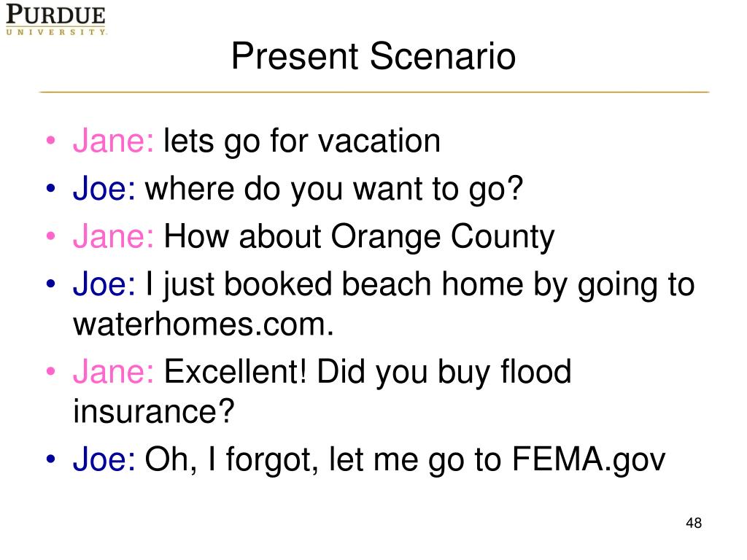Click the Present Scenario slide title

click(x=373, y=56)
